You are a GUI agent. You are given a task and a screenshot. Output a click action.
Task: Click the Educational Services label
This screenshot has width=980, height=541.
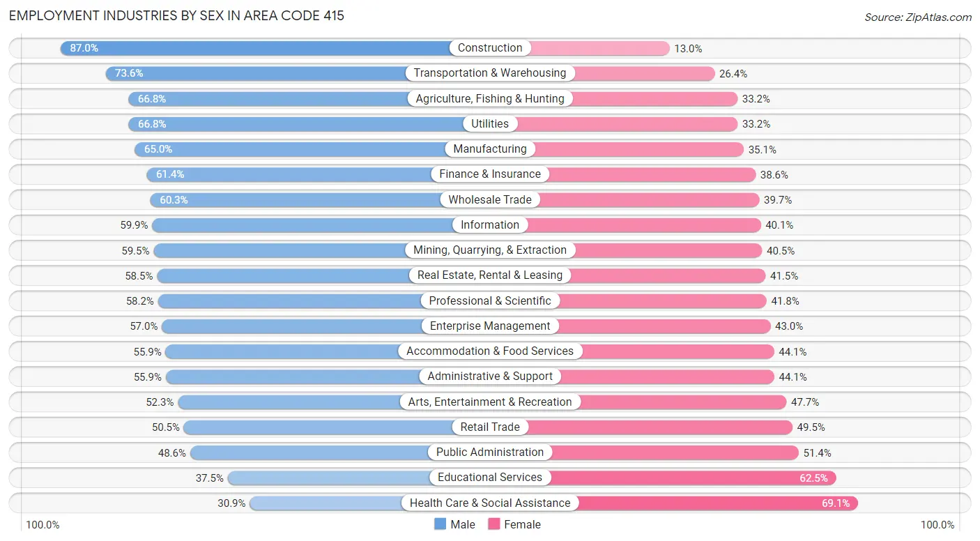click(x=490, y=478)
